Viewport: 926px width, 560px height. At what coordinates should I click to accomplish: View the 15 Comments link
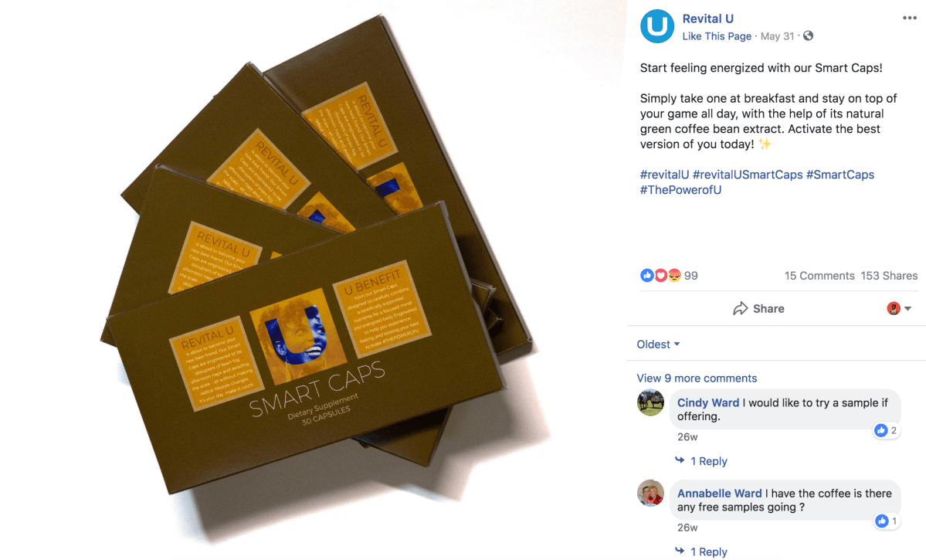(819, 276)
